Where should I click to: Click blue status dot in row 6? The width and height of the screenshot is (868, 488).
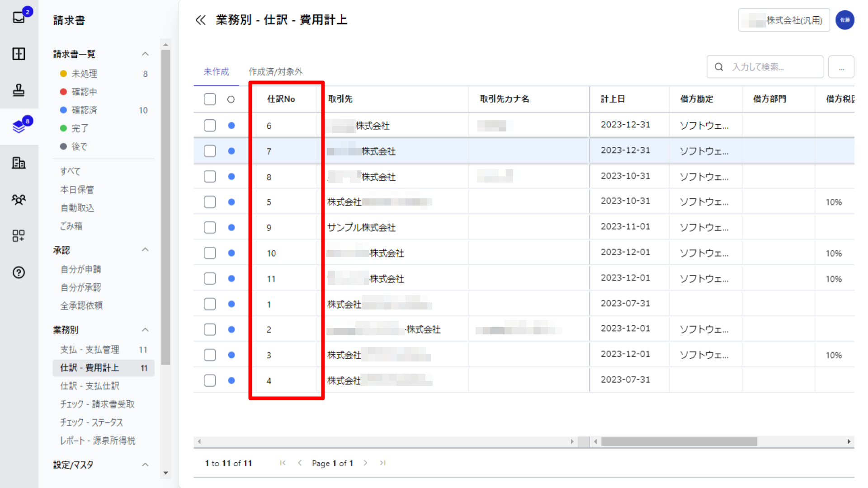[231, 125]
